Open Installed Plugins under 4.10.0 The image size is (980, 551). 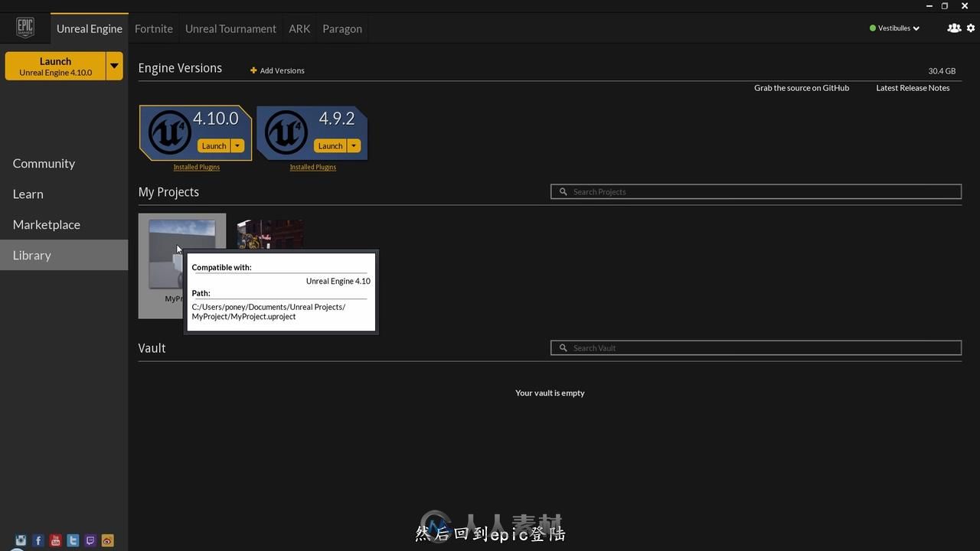[x=197, y=167]
